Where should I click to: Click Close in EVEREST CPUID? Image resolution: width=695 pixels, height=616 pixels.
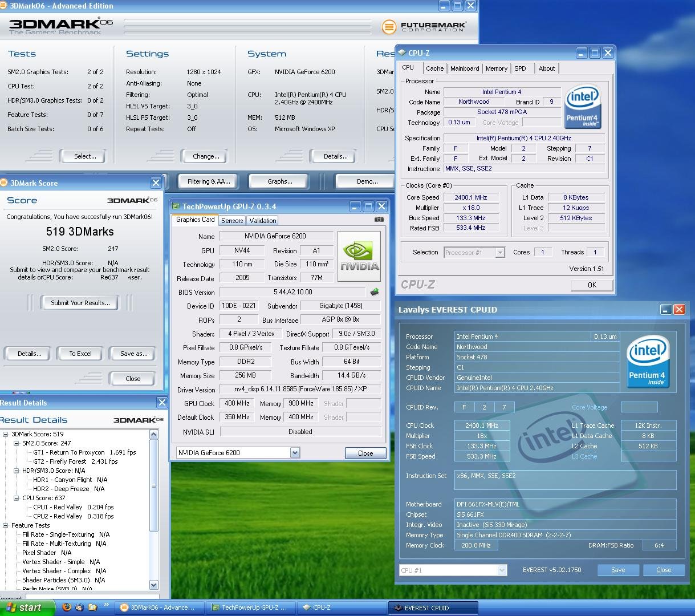pyautogui.click(x=664, y=570)
